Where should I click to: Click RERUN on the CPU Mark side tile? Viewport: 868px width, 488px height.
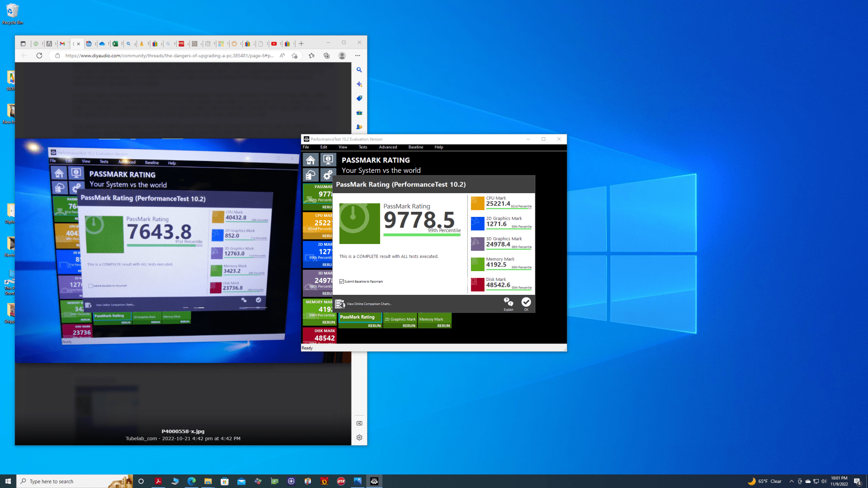327,236
